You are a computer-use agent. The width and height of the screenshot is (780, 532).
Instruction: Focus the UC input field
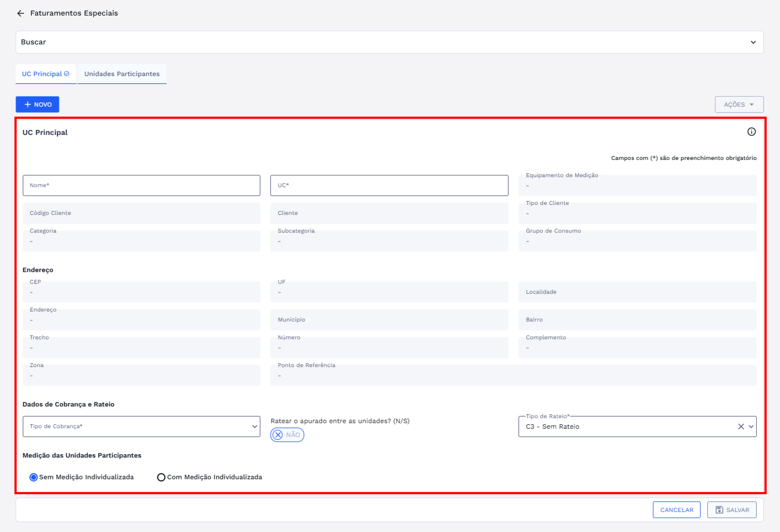pos(389,185)
